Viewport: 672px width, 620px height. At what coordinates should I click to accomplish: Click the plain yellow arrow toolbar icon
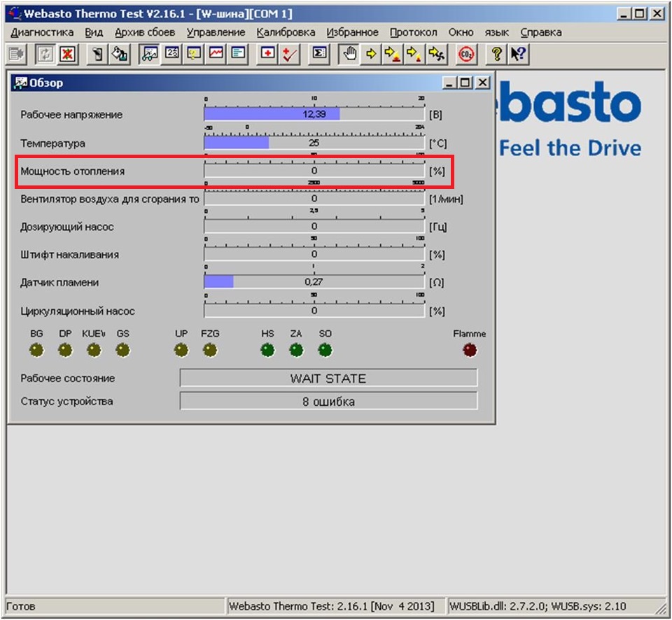[371, 54]
